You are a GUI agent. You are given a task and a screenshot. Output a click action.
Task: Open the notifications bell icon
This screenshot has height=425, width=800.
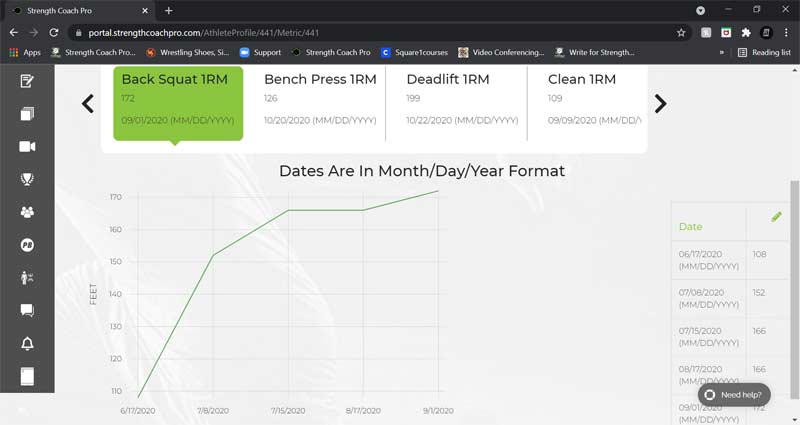[x=27, y=343]
